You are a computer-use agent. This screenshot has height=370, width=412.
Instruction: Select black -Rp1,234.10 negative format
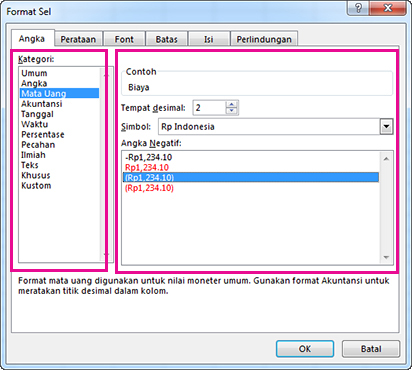(x=251, y=157)
